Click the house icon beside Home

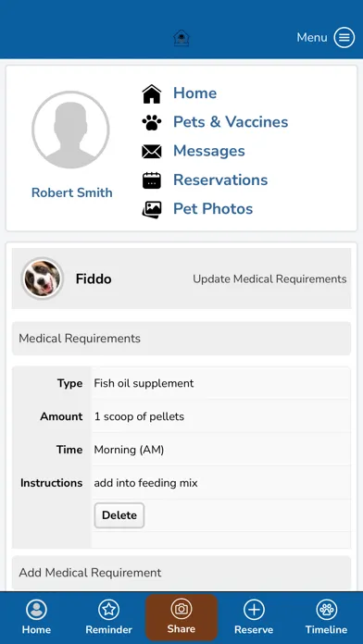152,93
